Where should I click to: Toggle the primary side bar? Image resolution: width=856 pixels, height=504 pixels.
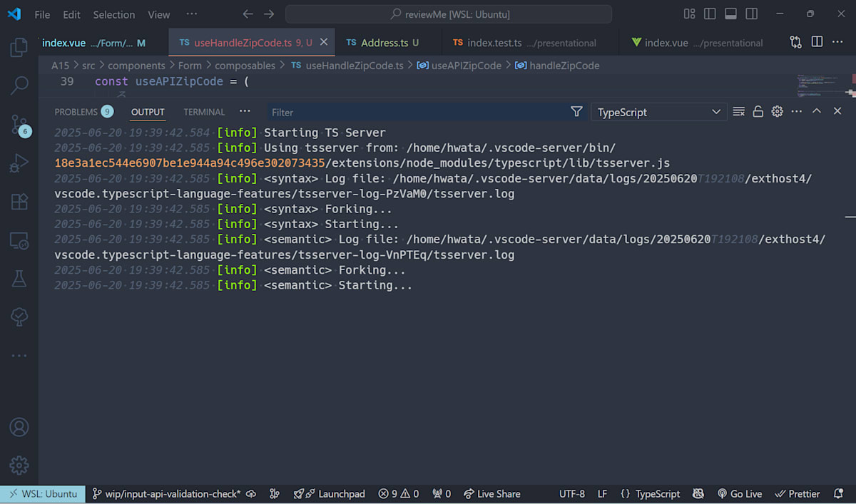710,14
